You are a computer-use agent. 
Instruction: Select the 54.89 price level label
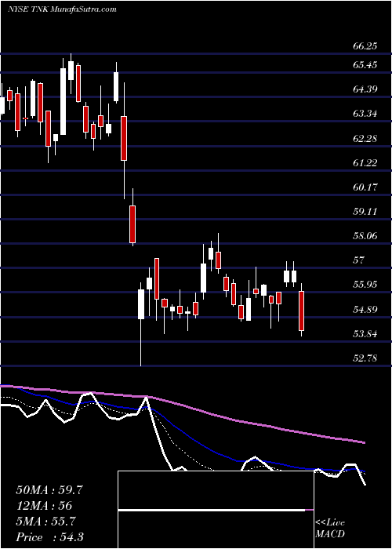(365, 310)
